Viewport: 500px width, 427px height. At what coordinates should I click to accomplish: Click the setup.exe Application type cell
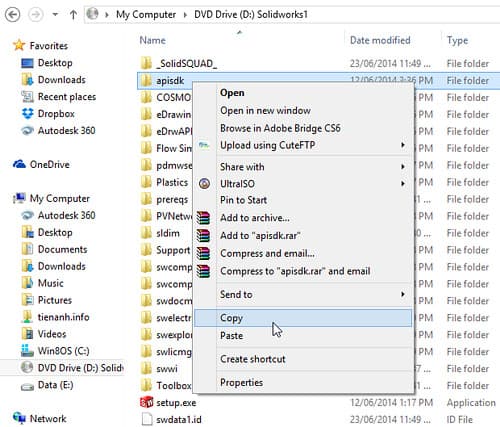(x=471, y=403)
